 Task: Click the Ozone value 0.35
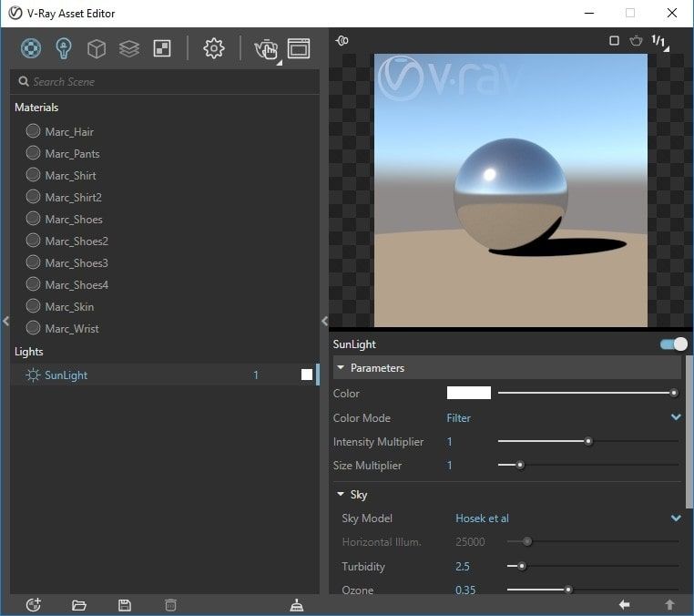465,590
